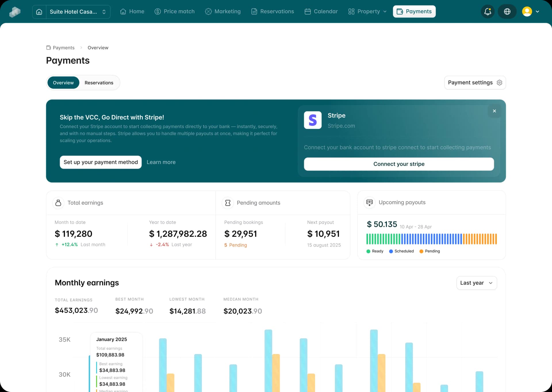Open the globe language selector
The width and height of the screenshot is (552, 392).
click(507, 11)
